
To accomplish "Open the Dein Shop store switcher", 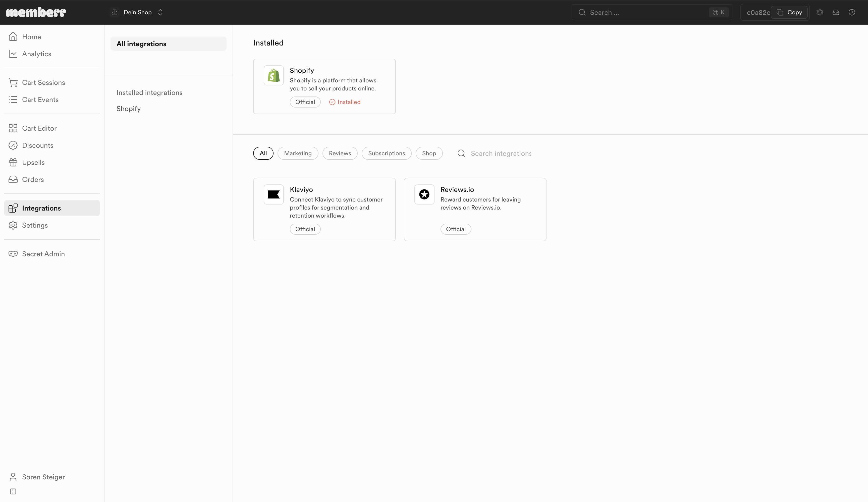I will pyautogui.click(x=137, y=12).
